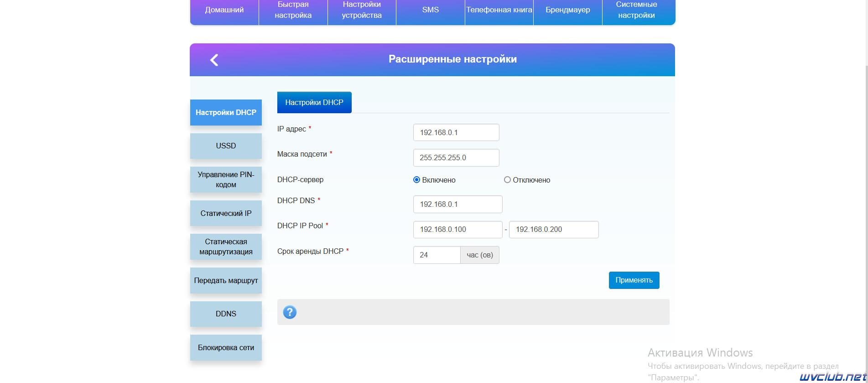Open the blue question mark help icon
This screenshot has height=383, width=868.
[x=290, y=312]
